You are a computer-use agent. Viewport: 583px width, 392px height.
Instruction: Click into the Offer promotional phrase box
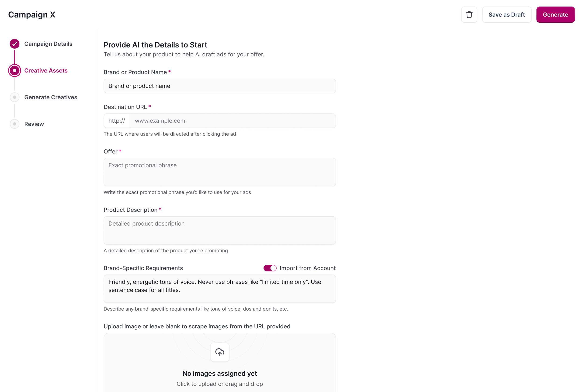click(219, 172)
